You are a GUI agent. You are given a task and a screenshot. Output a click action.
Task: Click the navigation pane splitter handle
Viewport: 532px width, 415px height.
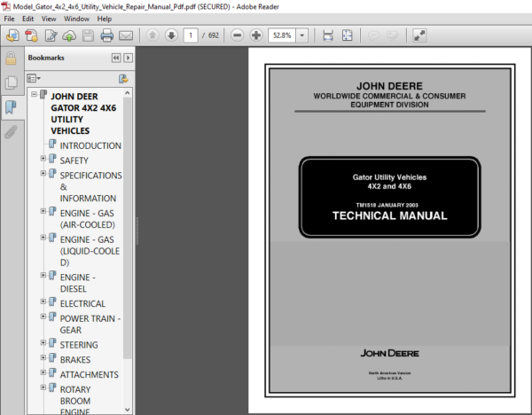click(x=137, y=231)
